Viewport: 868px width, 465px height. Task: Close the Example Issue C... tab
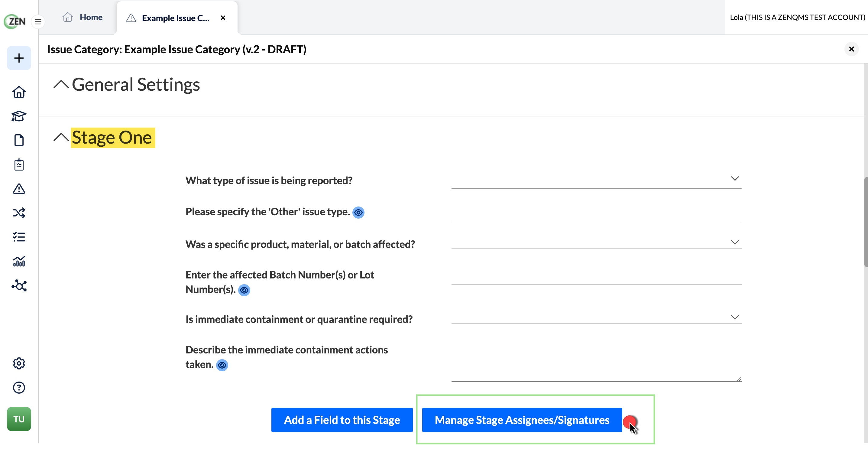tap(223, 18)
